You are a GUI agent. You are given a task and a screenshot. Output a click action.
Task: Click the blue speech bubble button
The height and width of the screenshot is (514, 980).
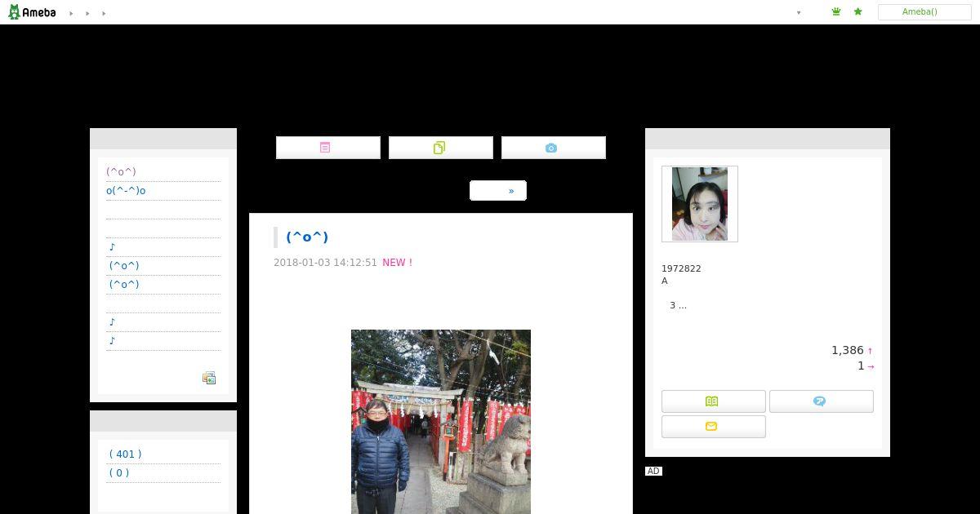coord(822,401)
